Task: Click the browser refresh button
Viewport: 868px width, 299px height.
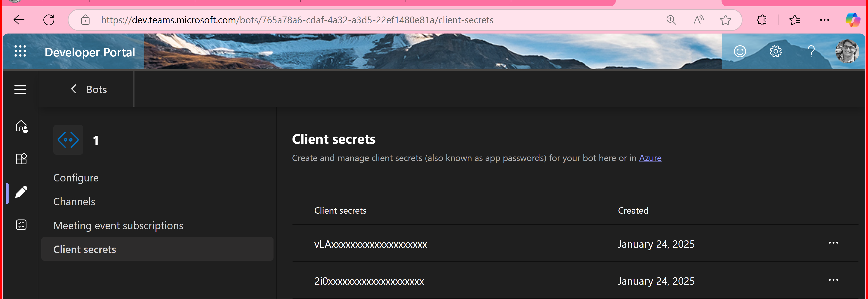Action: pyautogui.click(x=49, y=20)
